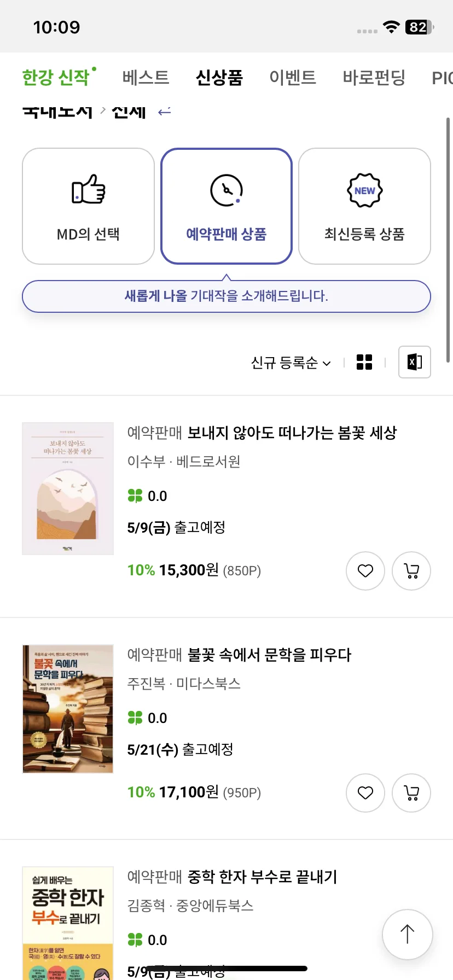Add 보내지 않아도 떠나가는 봄꽃 세상 to wishlist

365,571
